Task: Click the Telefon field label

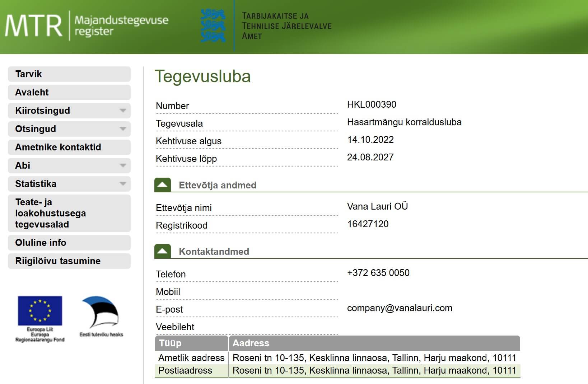Action: (171, 274)
